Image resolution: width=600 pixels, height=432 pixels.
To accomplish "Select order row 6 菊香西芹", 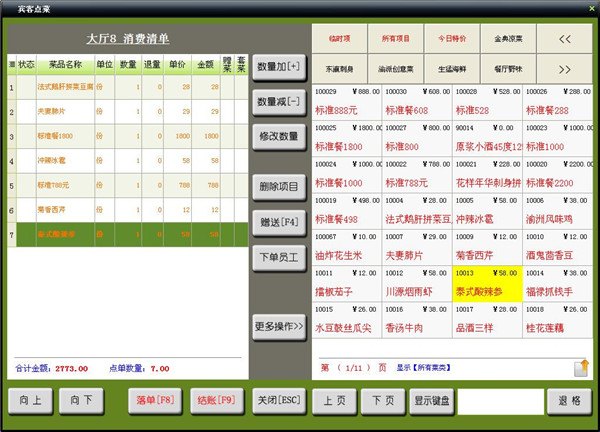I will coord(128,210).
